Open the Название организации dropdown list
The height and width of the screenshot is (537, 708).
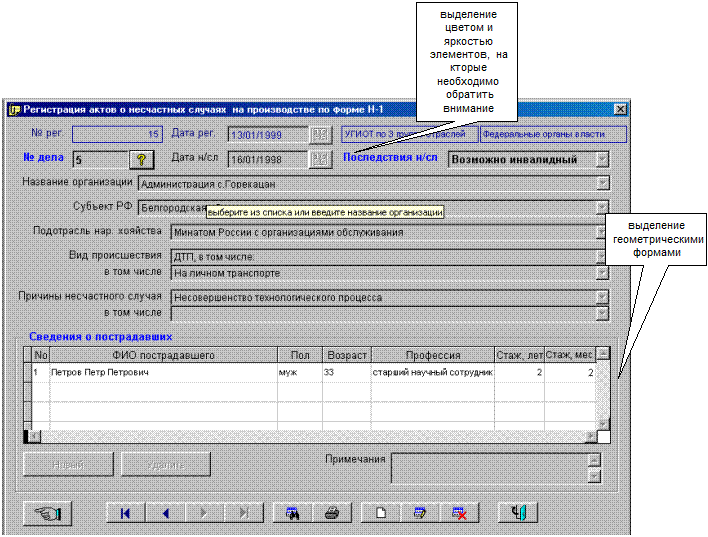(x=602, y=183)
